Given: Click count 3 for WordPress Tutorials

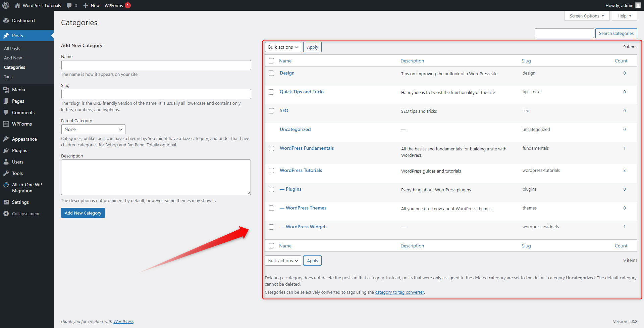Looking at the screenshot, I should pyautogui.click(x=625, y=171).
